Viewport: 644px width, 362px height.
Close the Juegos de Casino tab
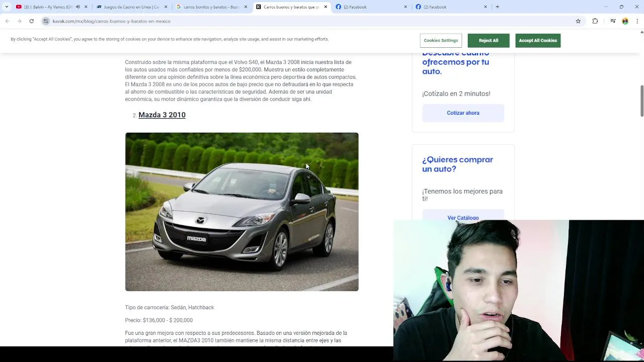166,7
